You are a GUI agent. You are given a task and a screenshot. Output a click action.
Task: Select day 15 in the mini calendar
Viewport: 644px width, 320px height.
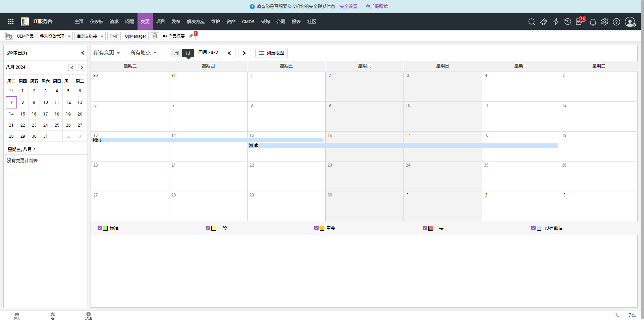[23, 114]
